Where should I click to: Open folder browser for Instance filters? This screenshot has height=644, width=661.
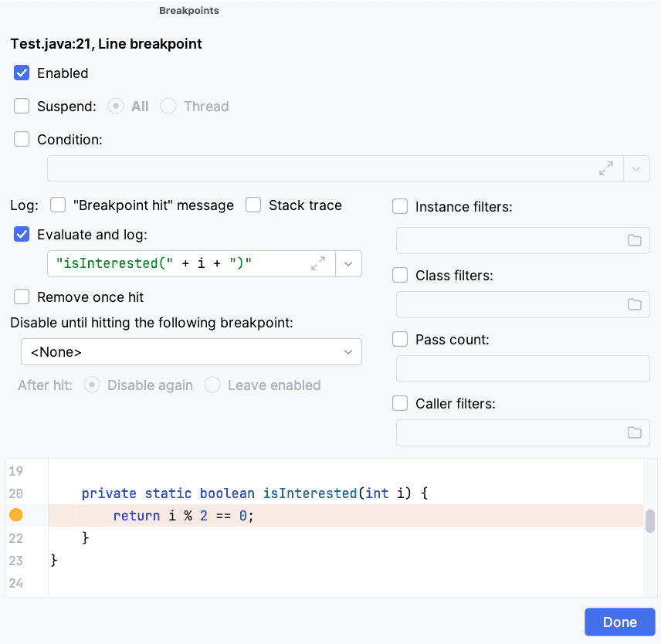pyautogui.click(x=634, y=241)
